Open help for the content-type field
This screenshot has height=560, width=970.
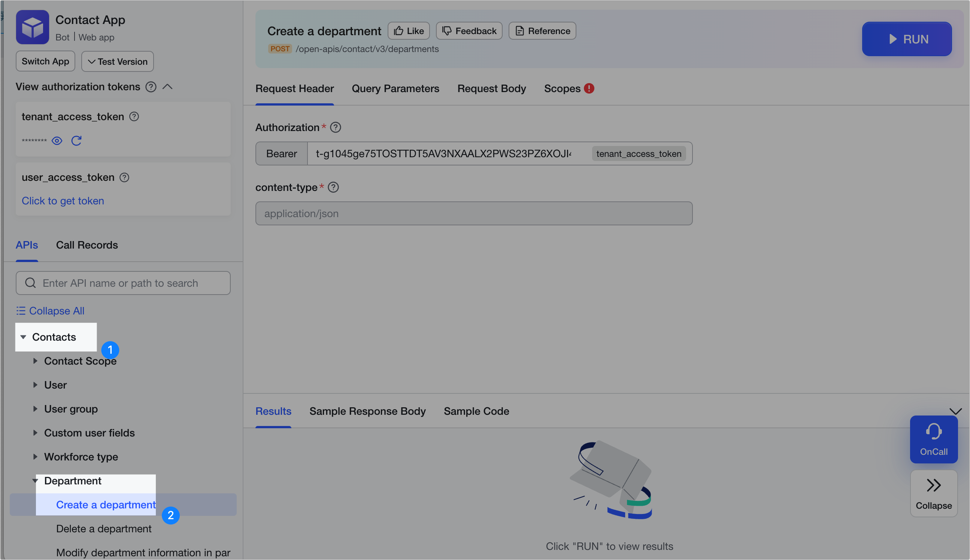tap(333, 187)
